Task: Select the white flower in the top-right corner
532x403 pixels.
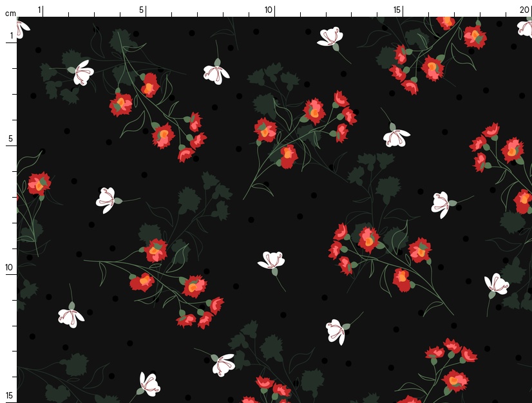Action: (x=525, y=28)
